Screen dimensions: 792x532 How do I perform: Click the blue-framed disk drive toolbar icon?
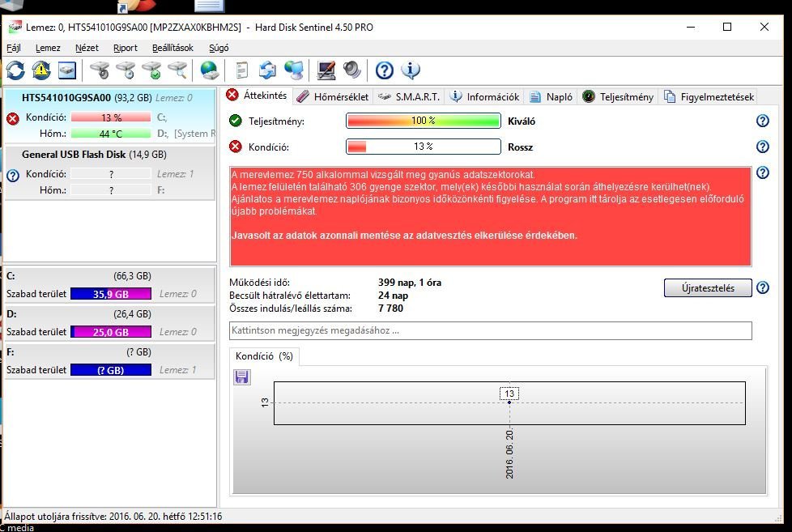pos(66,70)
